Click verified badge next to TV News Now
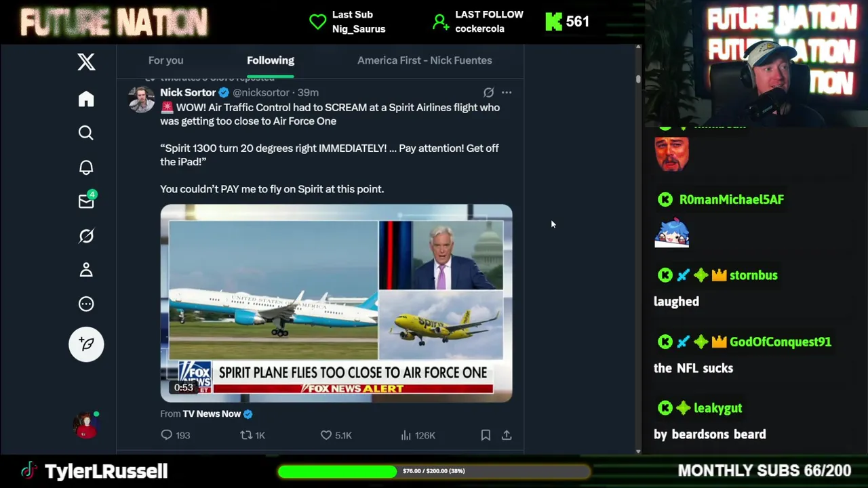 coord(248,413)
